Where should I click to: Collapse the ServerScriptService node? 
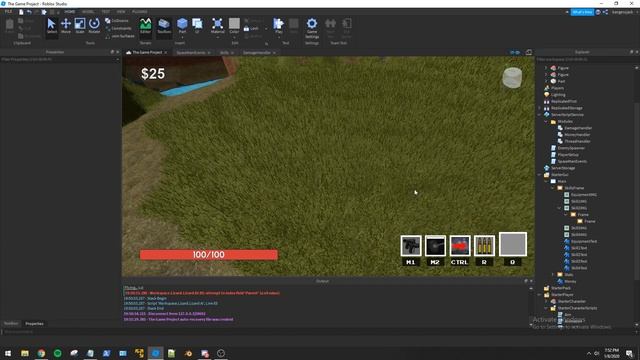click(540, 115)
